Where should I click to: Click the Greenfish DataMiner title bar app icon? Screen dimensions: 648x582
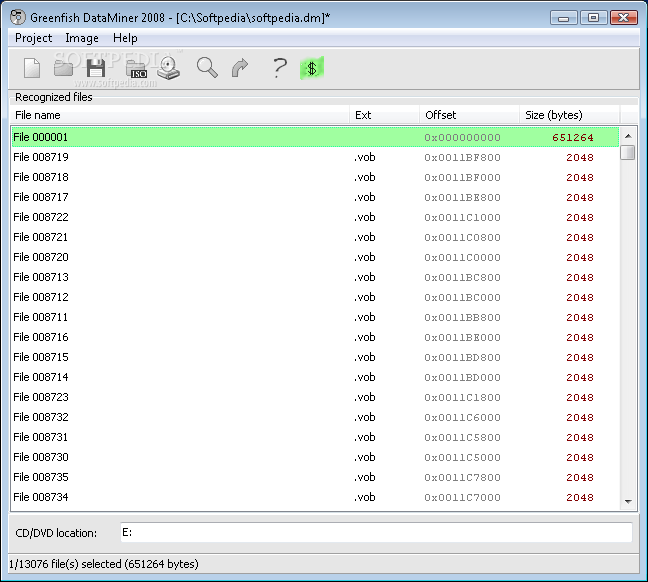[x=17, y=17]
